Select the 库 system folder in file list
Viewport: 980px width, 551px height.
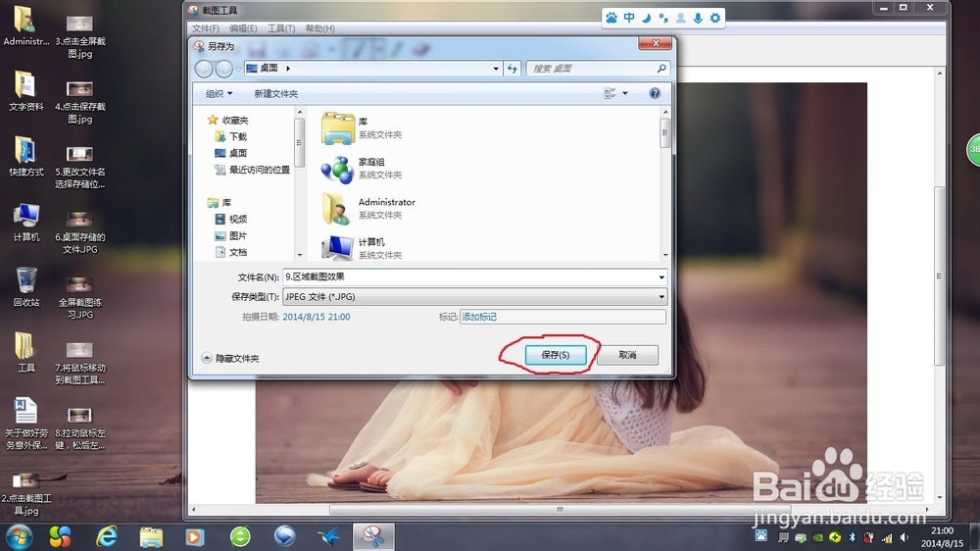coord(362,127)
